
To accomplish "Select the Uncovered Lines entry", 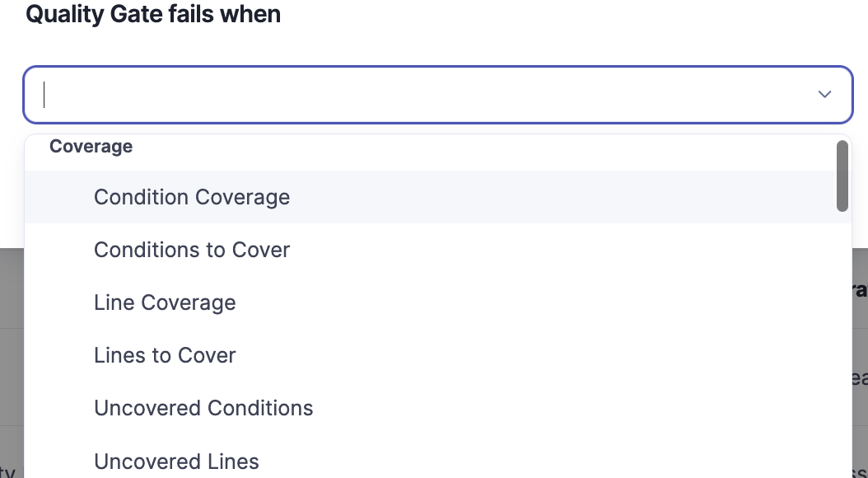I will point(176,462).
